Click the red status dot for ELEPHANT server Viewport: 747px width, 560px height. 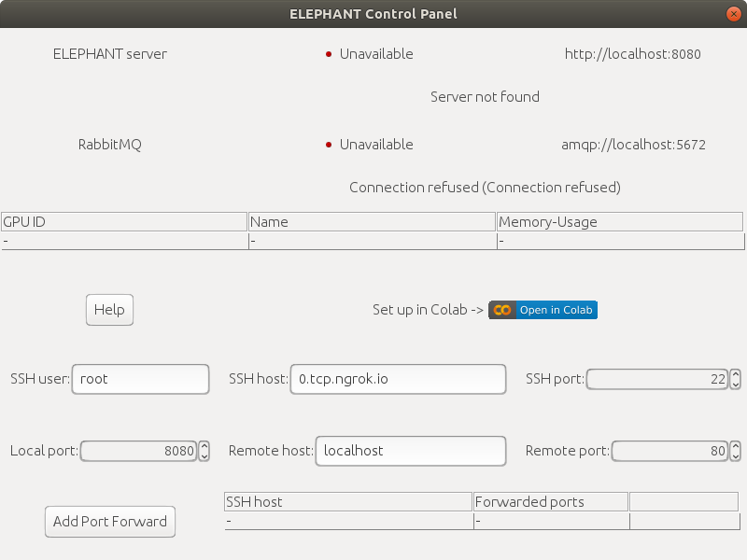[x=329, y=54]
